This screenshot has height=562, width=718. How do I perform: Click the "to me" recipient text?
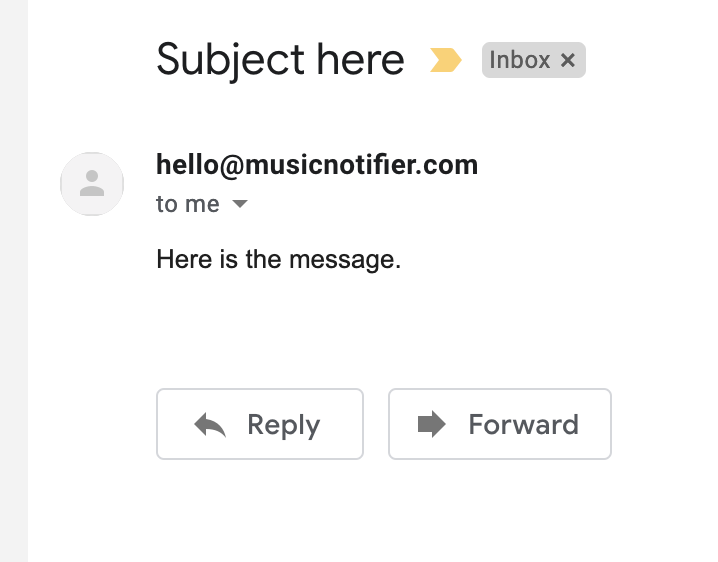(x=188, y=204)
